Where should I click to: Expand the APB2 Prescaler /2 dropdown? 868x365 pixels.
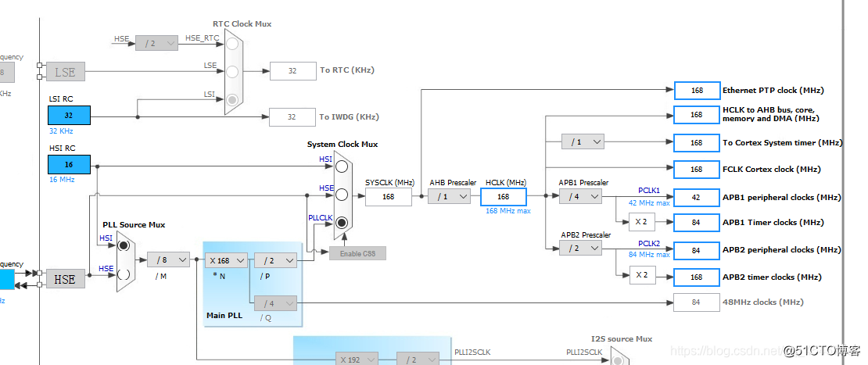(580, 248)
